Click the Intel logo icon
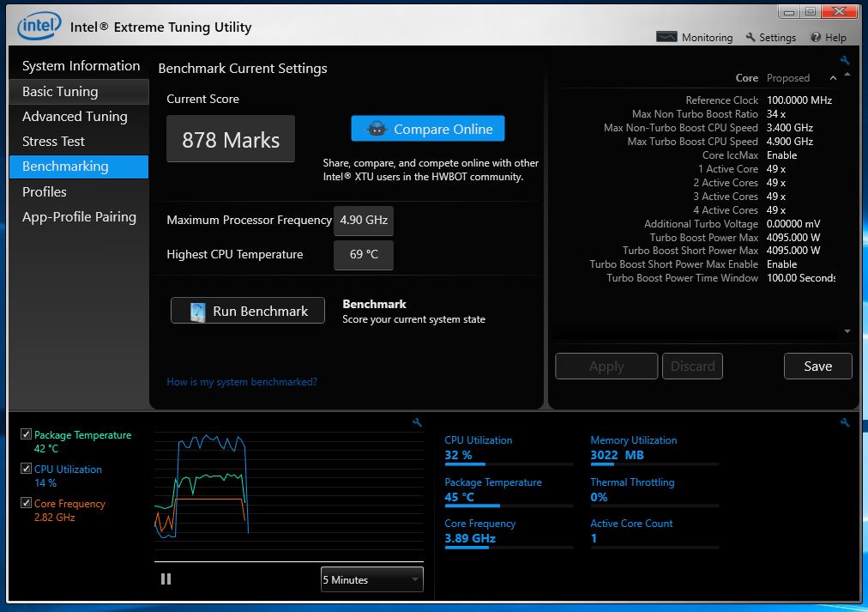The height and width of the screenshot is (612, 868). point(39,26)
